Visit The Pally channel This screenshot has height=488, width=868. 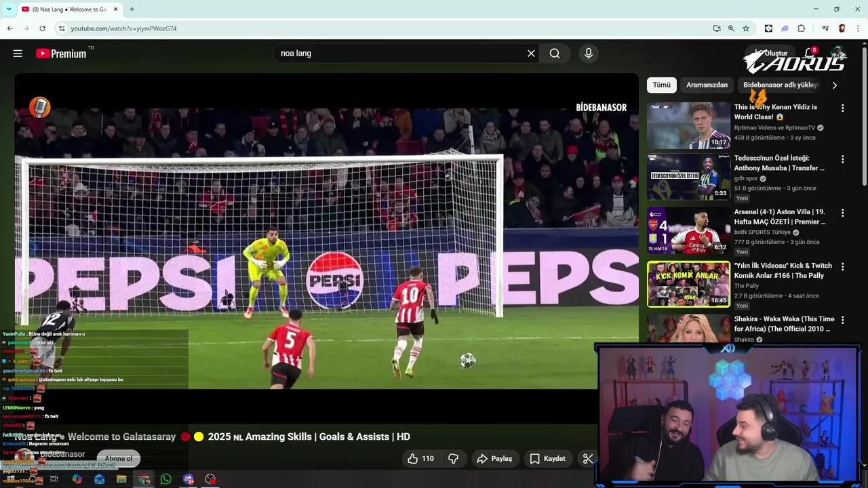pyautogui.click(x=746, y=286)
